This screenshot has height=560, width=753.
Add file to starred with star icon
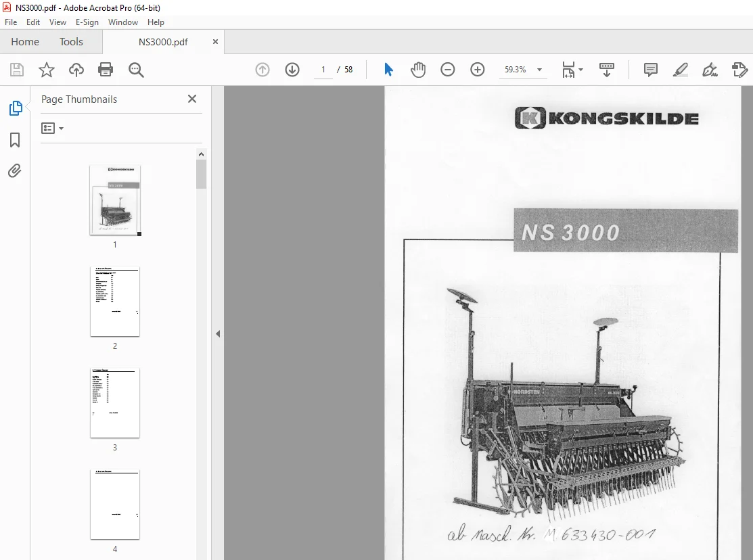coord(47,70)
